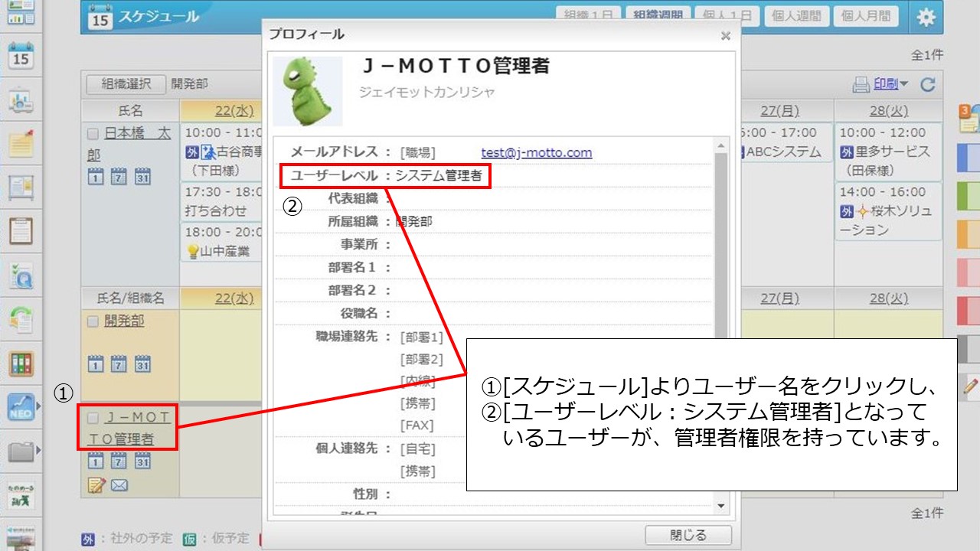
Task: Click the profile dialog scrollbar down arrow
Action: (x=720, y=507)
